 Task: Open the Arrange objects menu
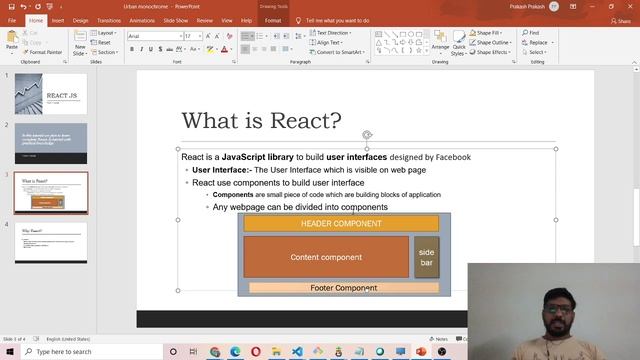440,42
